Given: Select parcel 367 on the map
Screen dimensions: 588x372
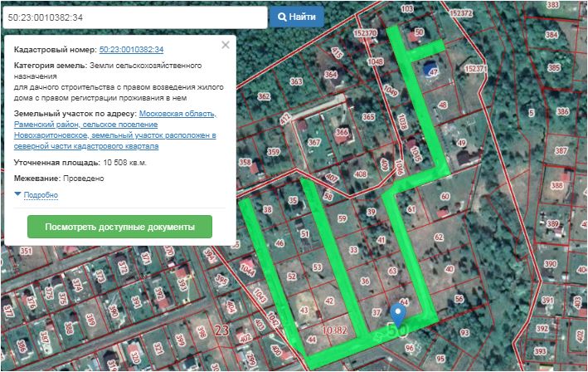Looking at the screenshot, I should point(313,142).
